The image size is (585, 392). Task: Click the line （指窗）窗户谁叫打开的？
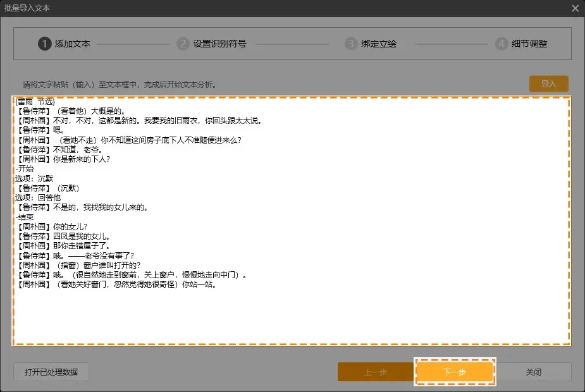[78, 265]
